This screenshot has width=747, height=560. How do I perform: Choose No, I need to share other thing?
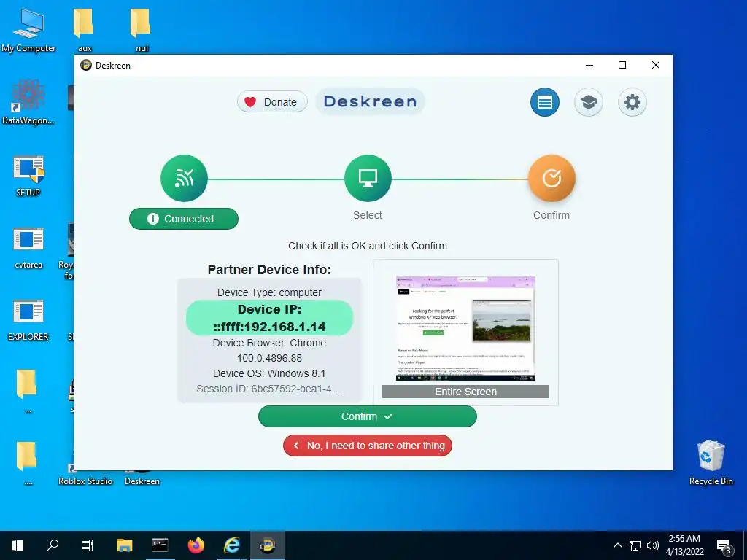(x=368, y=446)
